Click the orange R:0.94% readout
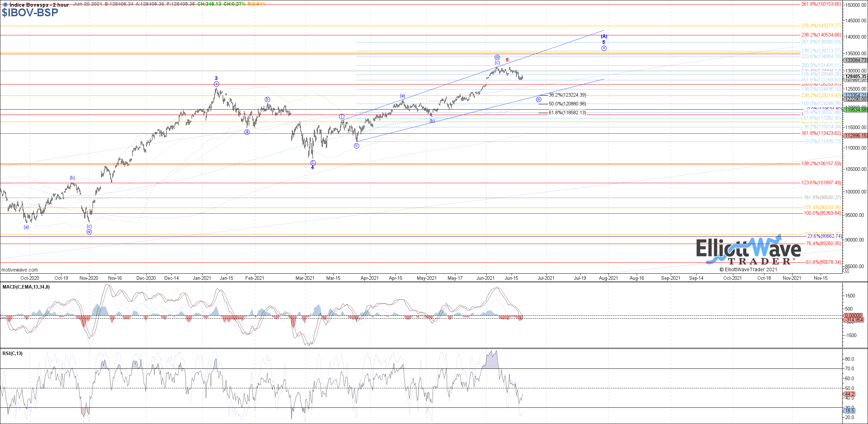The image size is (868, 424). tap(256, 4)
